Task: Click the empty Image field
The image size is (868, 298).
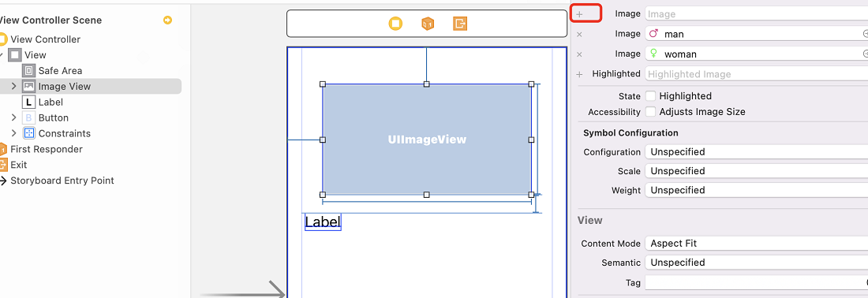Action: click(x=756, y=14)
